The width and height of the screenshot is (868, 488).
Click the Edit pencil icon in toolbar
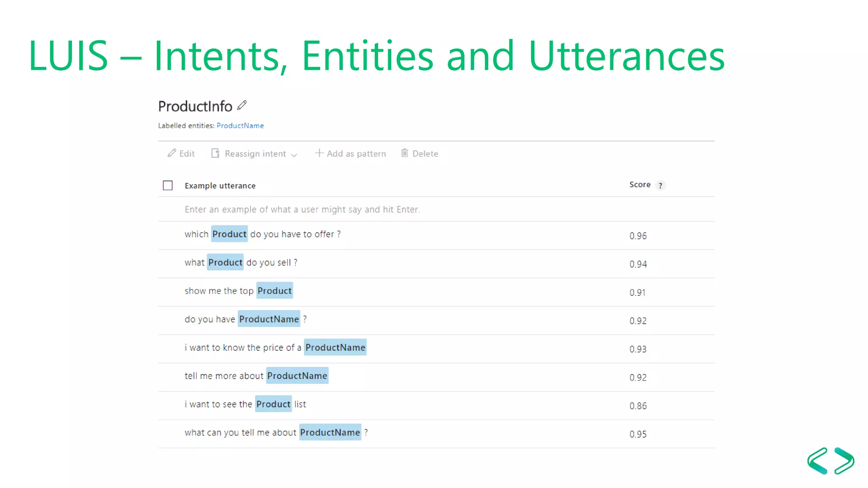172,153
